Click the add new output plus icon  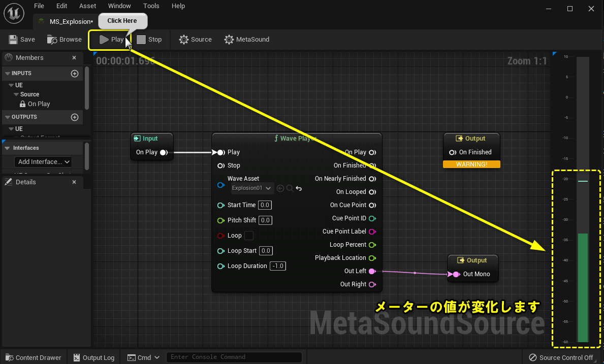click(74, 117)
